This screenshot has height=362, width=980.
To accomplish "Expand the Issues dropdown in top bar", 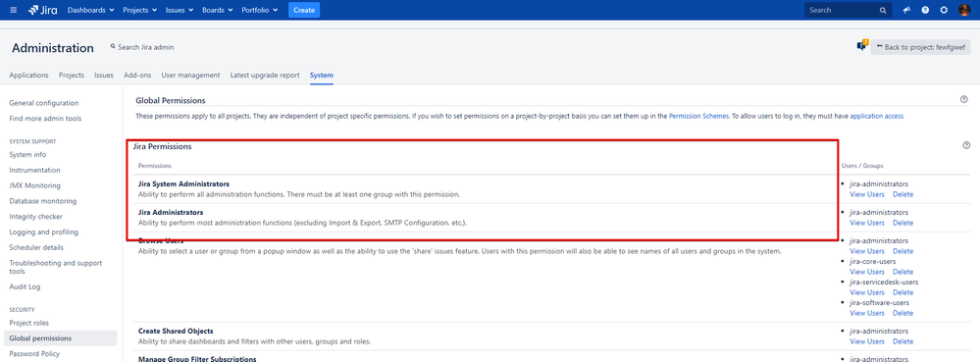I will pyautogui.click(x=180, y=10).
